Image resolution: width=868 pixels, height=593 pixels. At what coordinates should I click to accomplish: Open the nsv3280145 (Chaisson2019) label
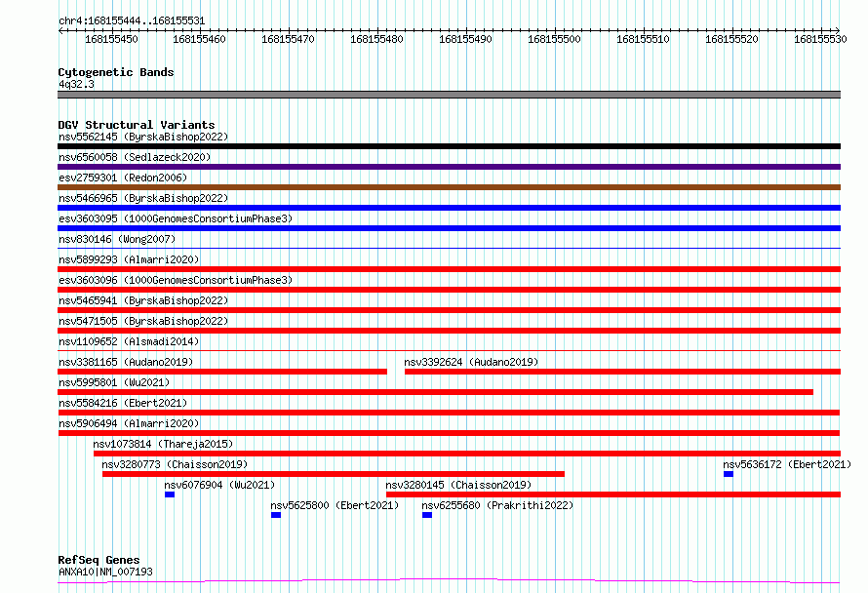click(x=459, y=485)
